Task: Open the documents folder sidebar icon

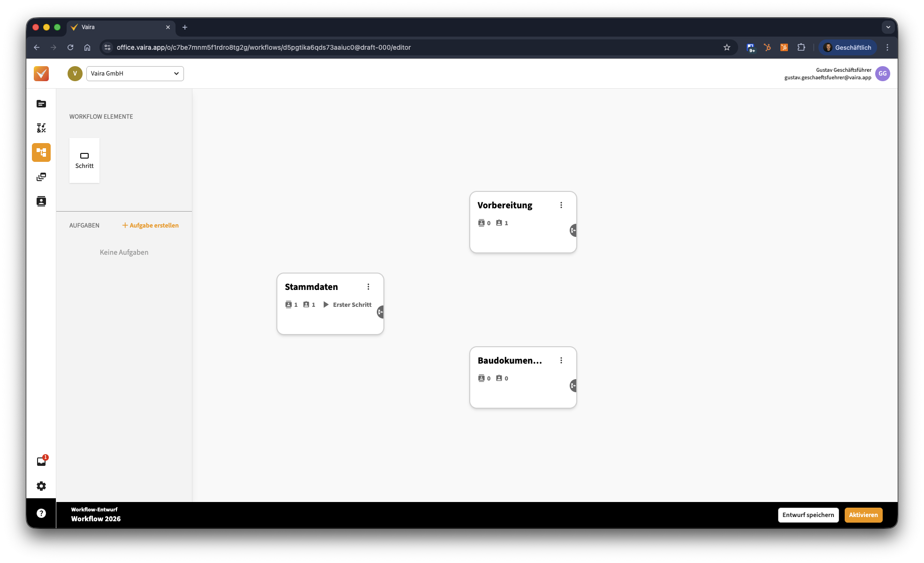Action: click(41, 104)
